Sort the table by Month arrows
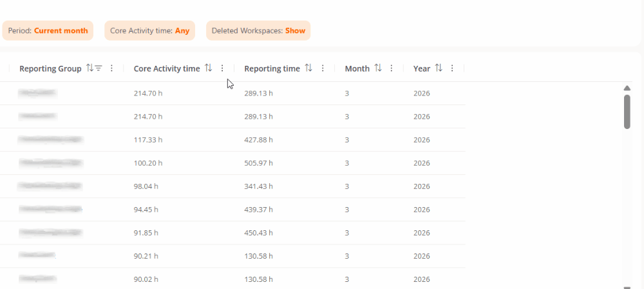 click(x=378, y=68)
